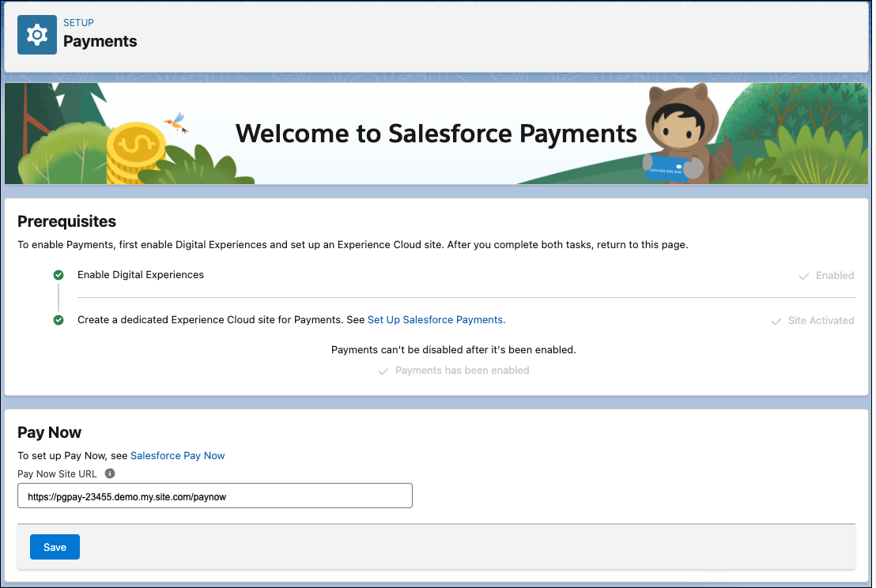876x588 pixels.
Task: Click the Setup gear icon
Action: [x=36, y=35]
